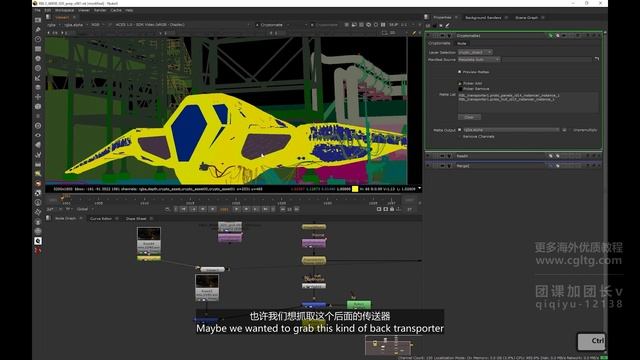The width and height of the screenshot is (640, 360).
Task: Open the Properties pane content menu icon
Action: [x=426, y=17]
